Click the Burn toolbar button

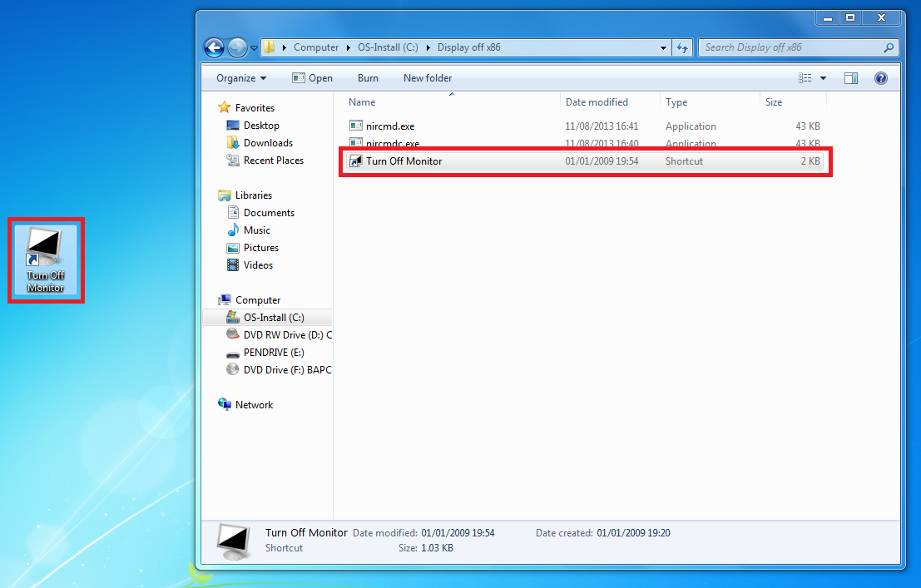[368, 77]
